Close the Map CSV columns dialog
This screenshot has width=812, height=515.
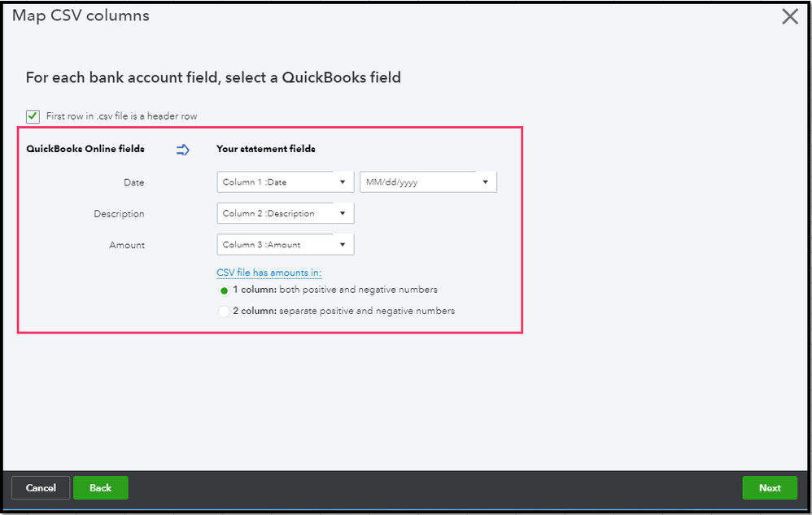click(789, 17)
